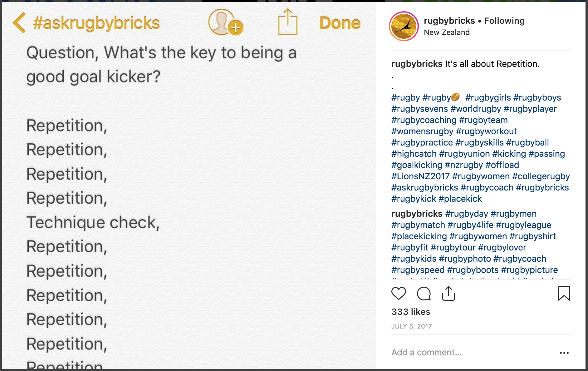Toggle the Following status button

pyautogui.click(x=504, y=21)
